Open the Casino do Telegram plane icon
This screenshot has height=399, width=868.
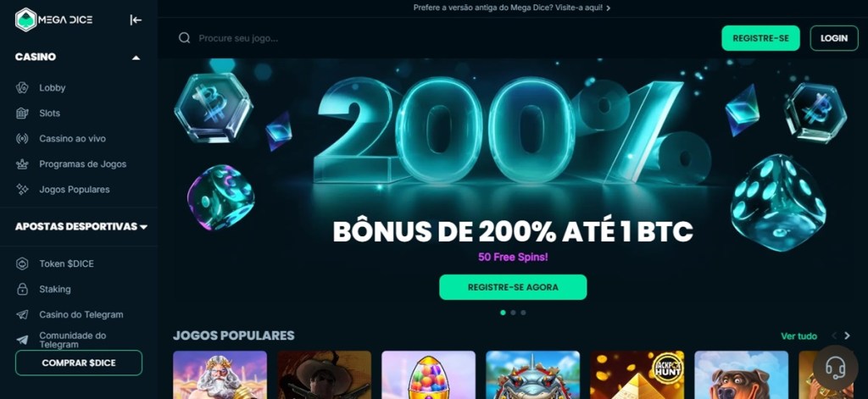[22, 315]
